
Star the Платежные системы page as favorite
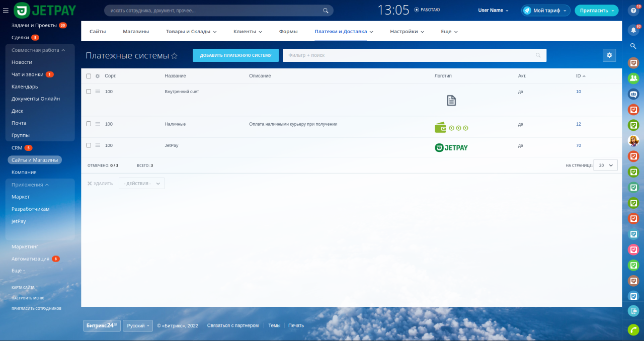point(175,56)
